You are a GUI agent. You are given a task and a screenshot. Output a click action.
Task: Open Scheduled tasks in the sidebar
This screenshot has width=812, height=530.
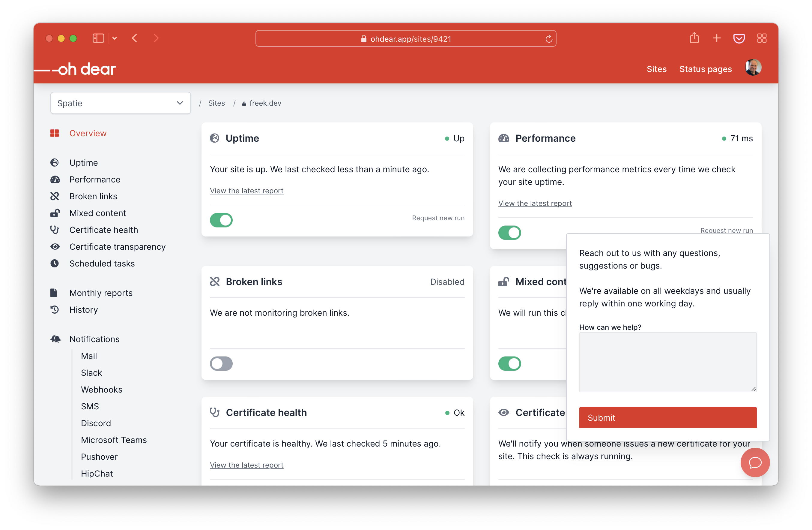coord(102,263)
